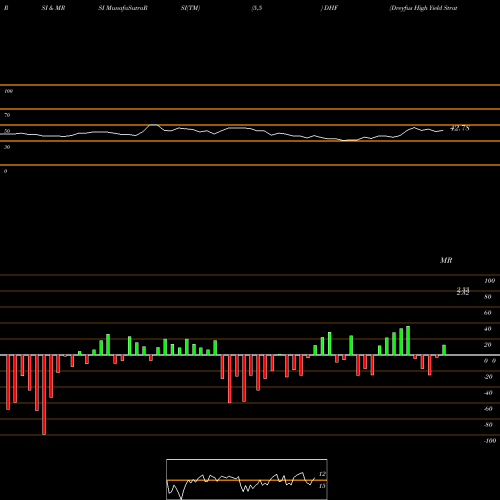Click the SI & MR header label
This screenshot has height=500, width=500.
[x=53, y=8]
